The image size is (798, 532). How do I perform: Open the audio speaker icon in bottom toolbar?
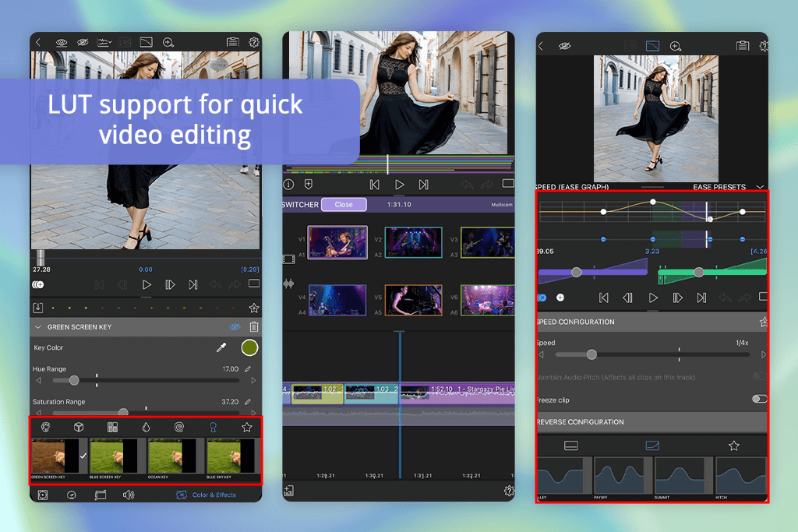pyautogui.click(x=129, y=495)
